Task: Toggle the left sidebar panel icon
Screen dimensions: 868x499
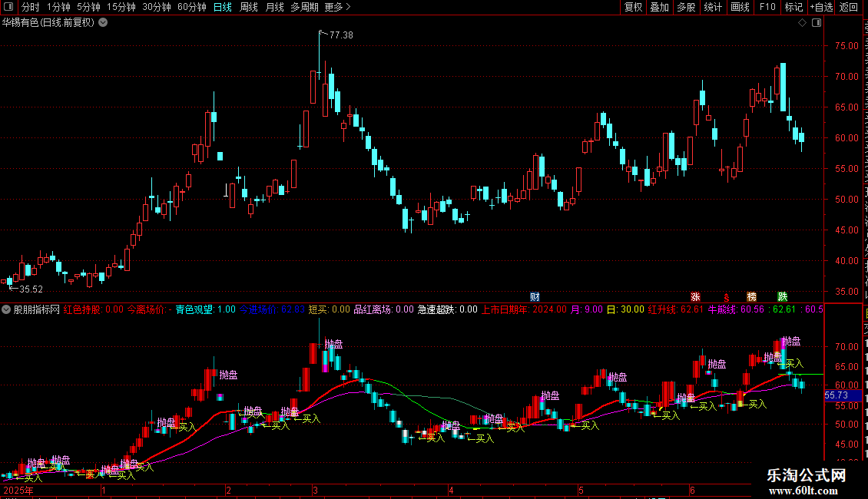Action: pos(8,7)
